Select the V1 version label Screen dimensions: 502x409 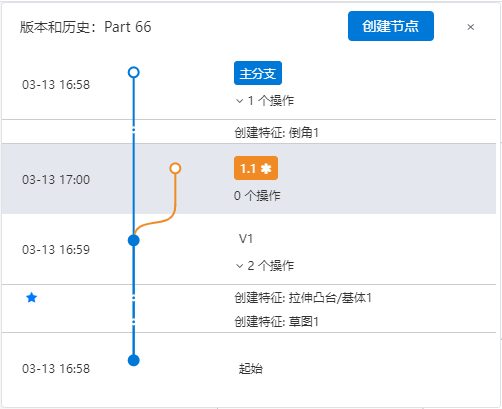coord(246,239)
